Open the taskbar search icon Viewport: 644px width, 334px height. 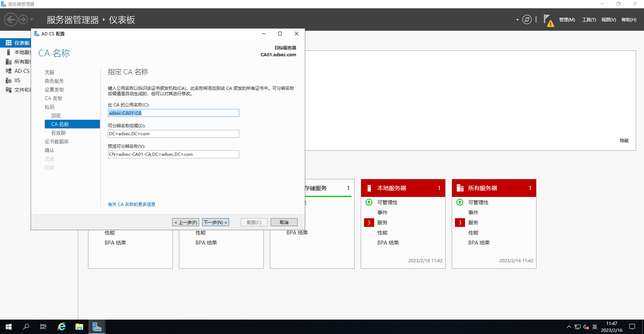[26, 327]
